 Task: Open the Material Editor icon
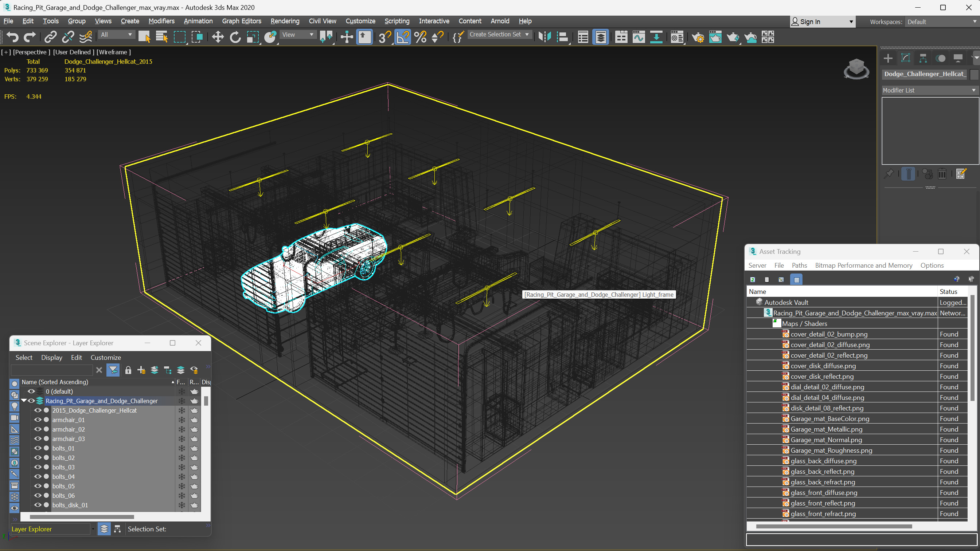tap(677, 37)
